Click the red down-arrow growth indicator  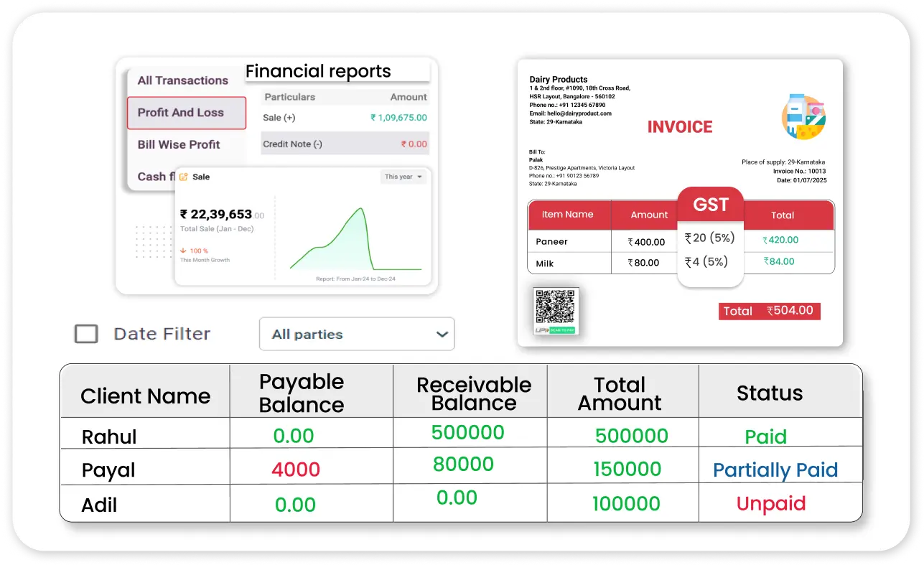(x=184, y=251)
